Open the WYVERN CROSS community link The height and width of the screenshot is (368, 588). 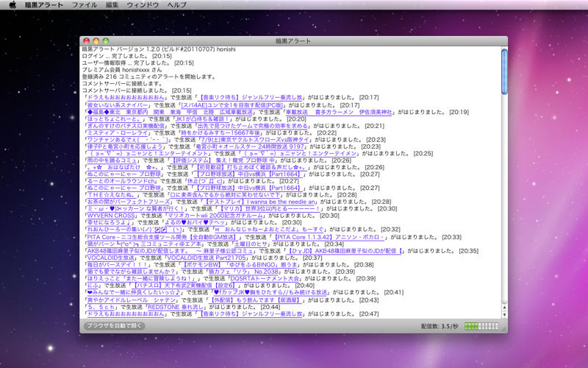tap(111, 216)
